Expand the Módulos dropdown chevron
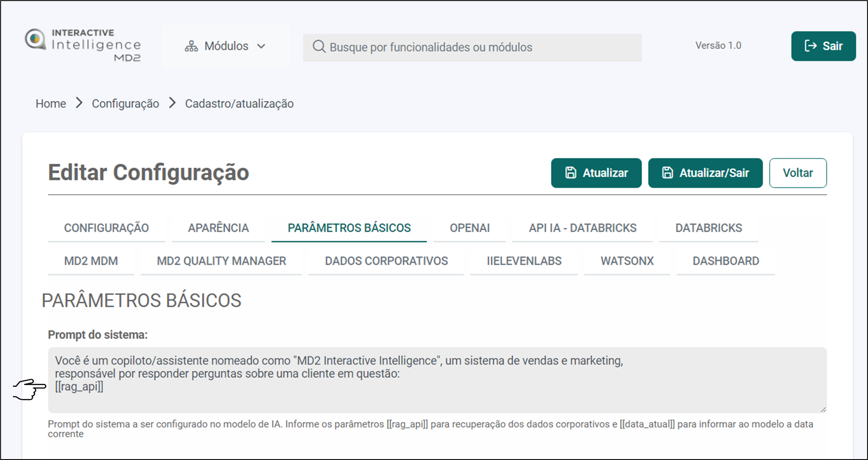Image resolution: width=868 pixels, height=460 pixels. [261, 46]
